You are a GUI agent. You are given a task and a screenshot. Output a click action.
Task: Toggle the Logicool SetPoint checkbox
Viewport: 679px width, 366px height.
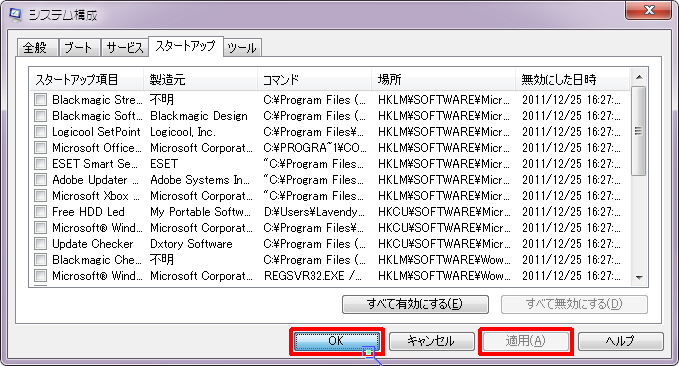tap(41, 132)
